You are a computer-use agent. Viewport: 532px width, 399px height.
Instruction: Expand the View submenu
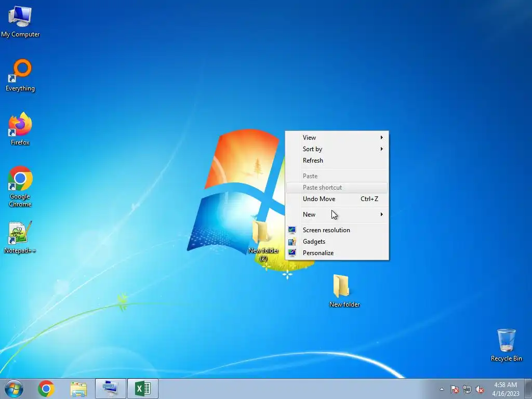pyautogui.click(x=337, y=137)
